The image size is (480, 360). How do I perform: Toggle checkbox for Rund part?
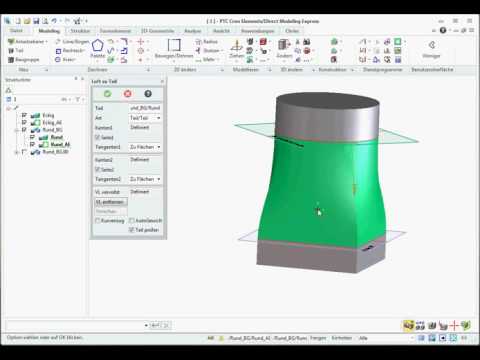(x=32, y=137)
